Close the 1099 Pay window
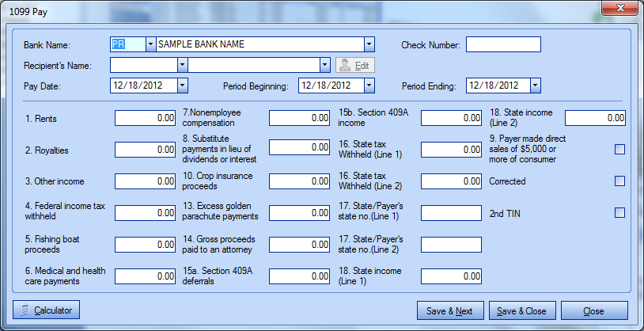Viewport: 644px width, 331px height. 623,9
